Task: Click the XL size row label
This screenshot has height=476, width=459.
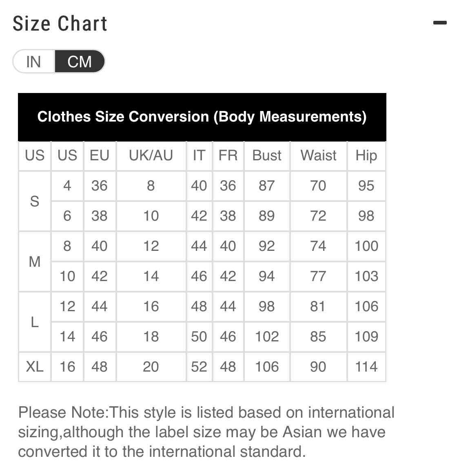Action: pyautogui.click(x=35, y=367)
